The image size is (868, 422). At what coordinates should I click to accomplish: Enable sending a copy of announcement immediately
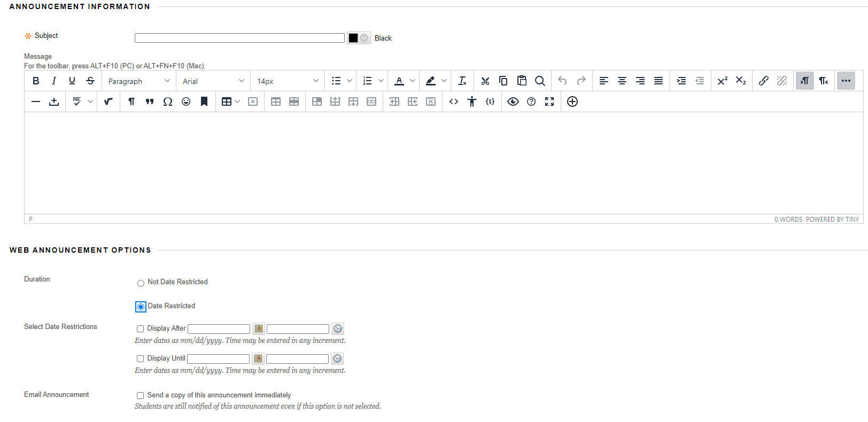pyautogui.click(x=140, y=396)
